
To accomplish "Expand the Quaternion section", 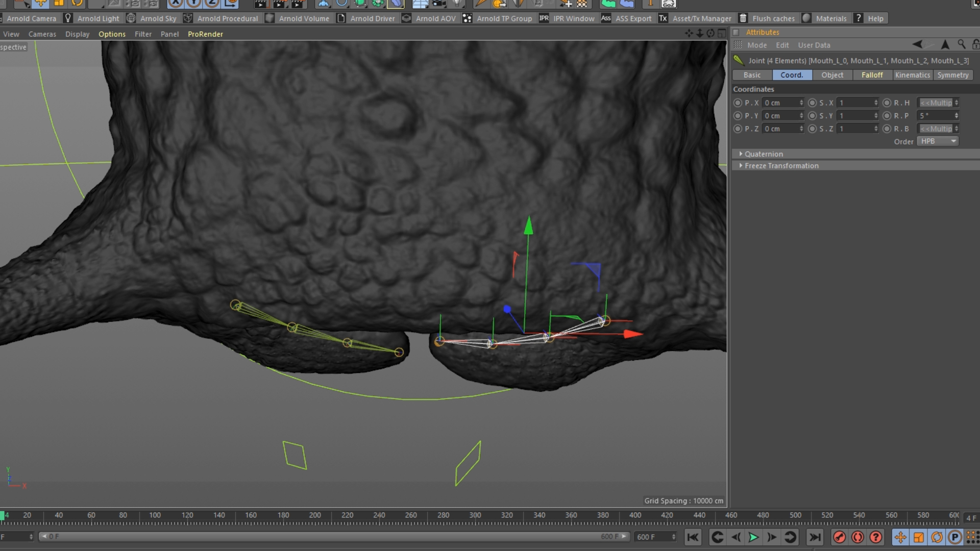I will [741, 154].
